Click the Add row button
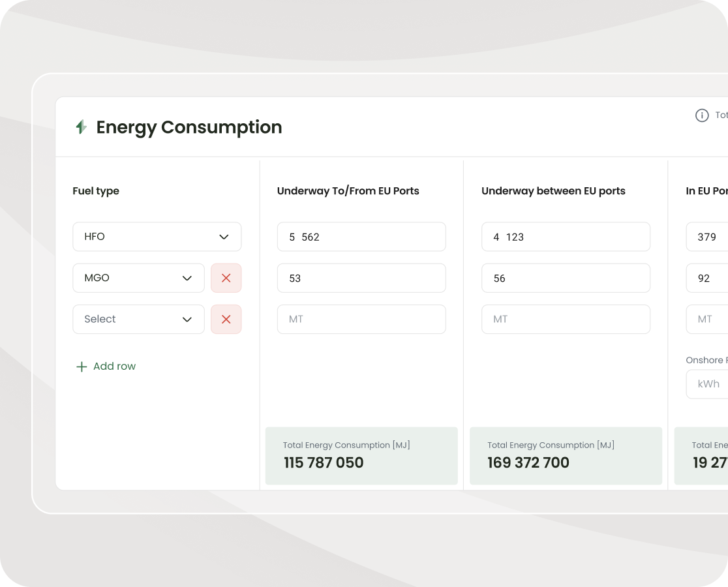The image size is (728, 587). tap(106, 367)
